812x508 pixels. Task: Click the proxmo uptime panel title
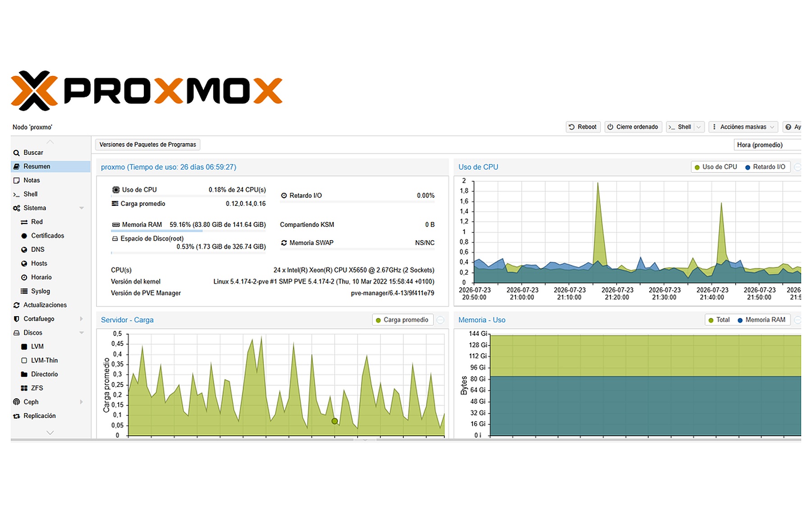pos(168,167)
